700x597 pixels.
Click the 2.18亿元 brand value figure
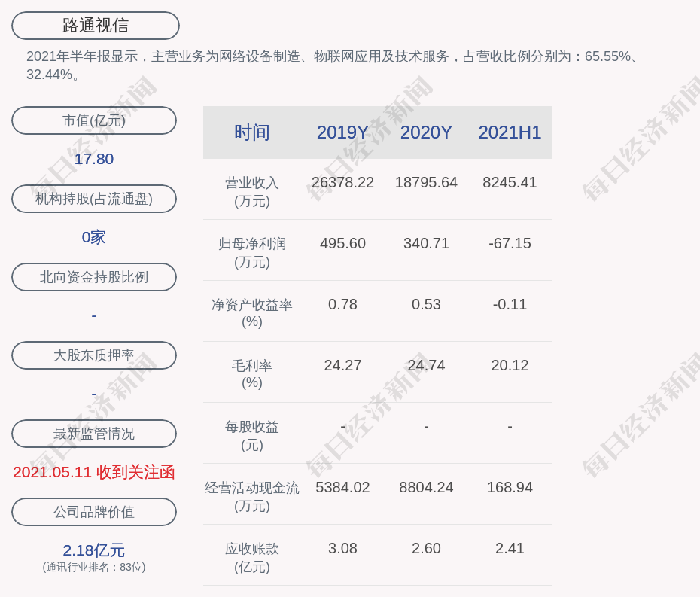click(x=94, y=550)
